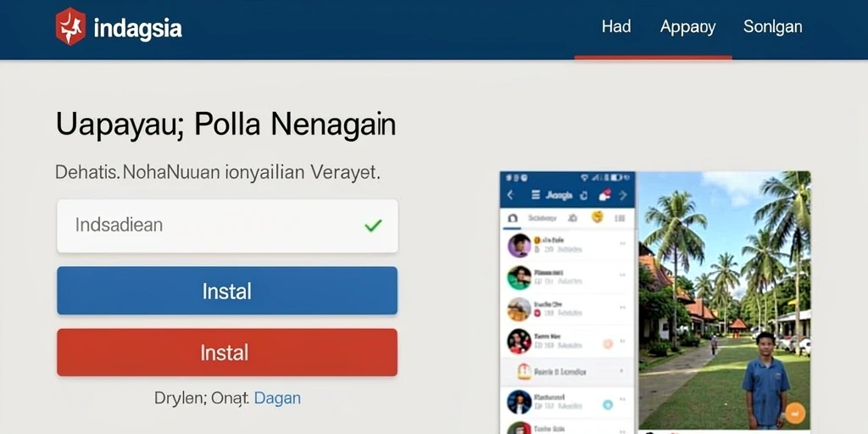Switch to the text tab in phone app
The height and width of the screenshot is (434, 868).
(542, 218)
